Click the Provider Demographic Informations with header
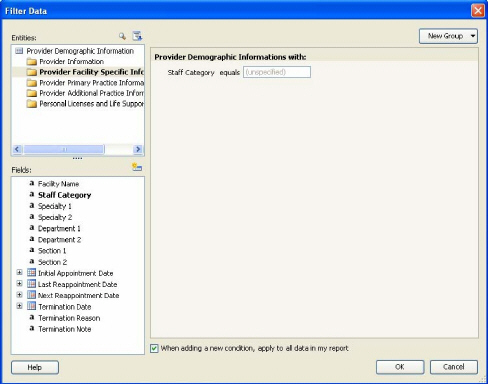 230,57
